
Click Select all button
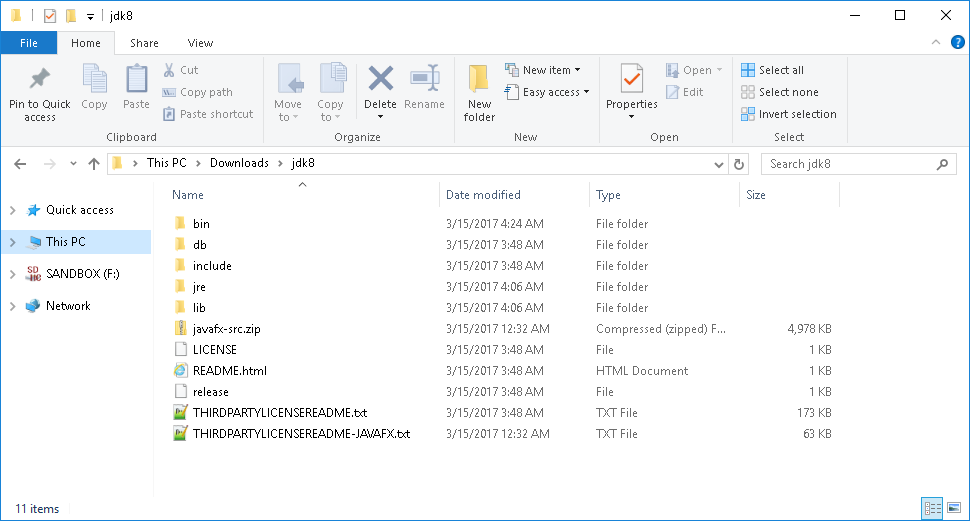tap(773, 70)
